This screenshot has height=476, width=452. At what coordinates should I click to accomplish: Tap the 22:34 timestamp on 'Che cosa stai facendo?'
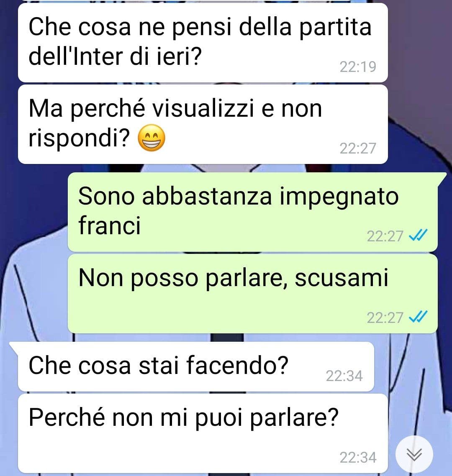344,376
